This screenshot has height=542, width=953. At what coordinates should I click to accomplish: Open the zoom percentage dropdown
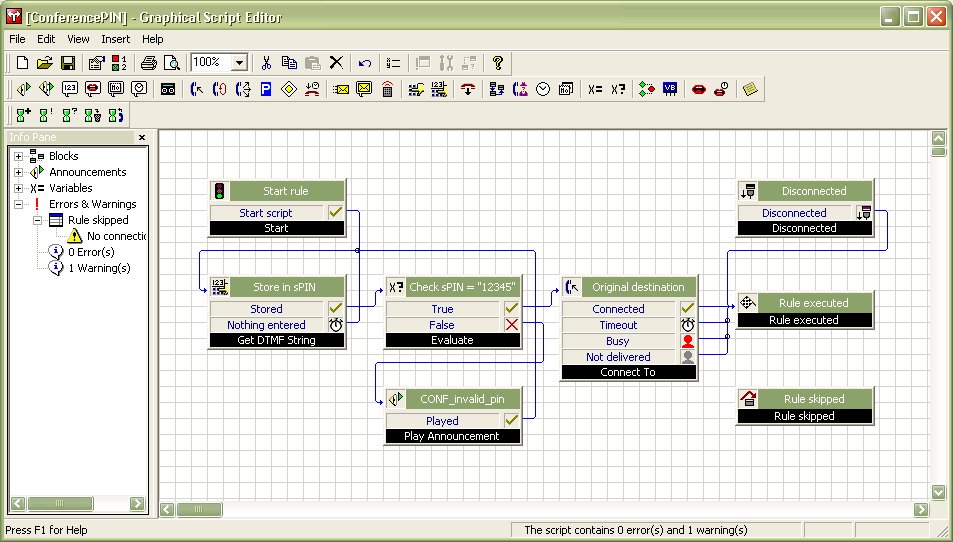click(x=239, y=63)
